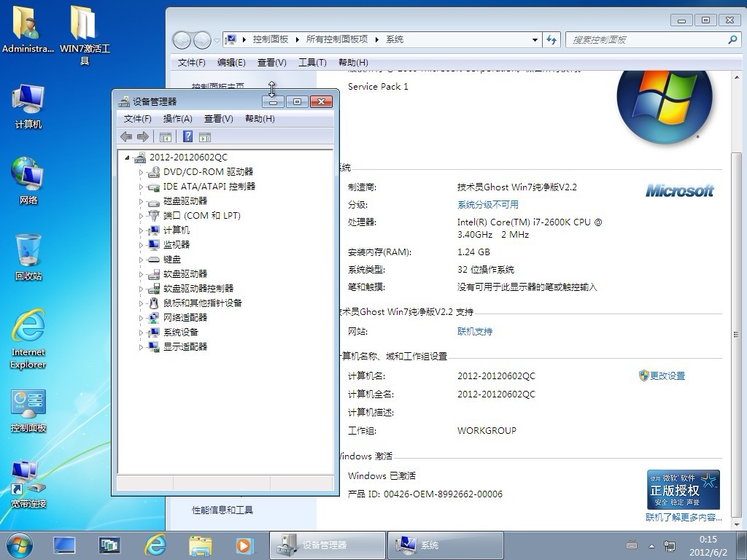Open 文件(F) menu in Device Manager
The height and width of the screenshot is (560, 747).
coord(137,119)
